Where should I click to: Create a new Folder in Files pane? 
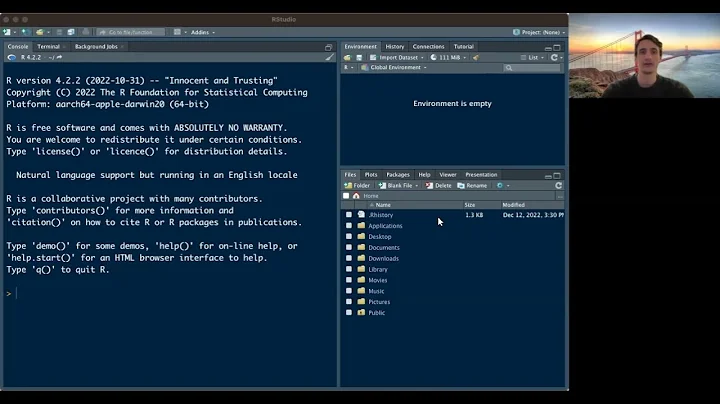pos(357,185)
